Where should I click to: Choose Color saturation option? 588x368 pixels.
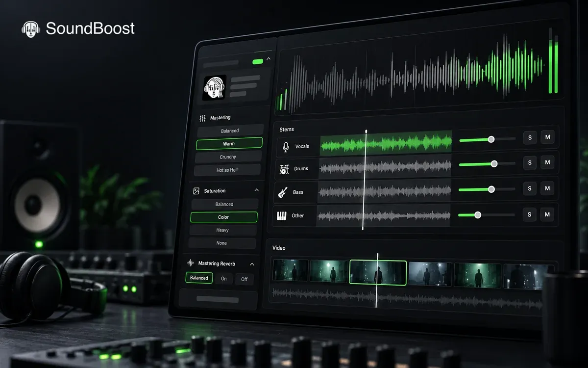[x=223, y=217]
